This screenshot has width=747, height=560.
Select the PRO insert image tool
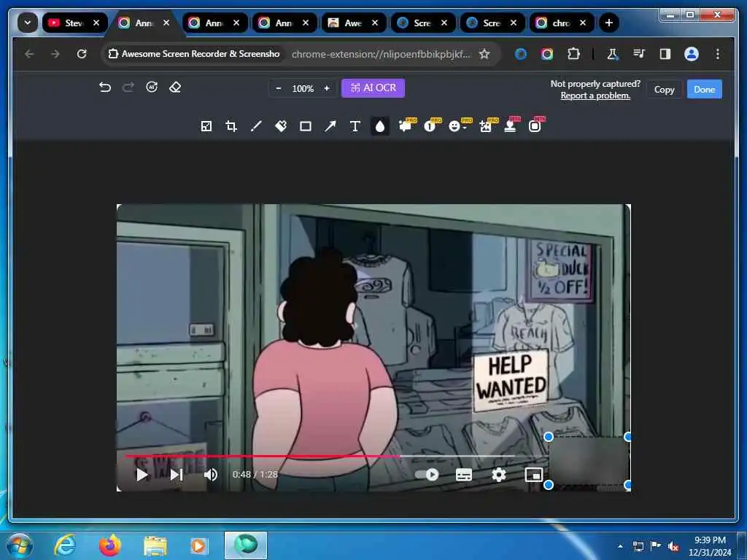(487, 125)
